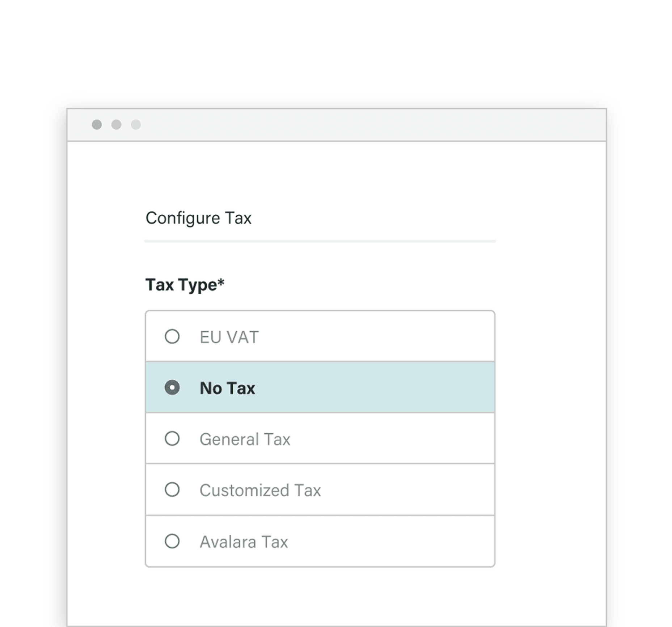Enable the Avalara Tax radio button
This screenshot has height=627, width=672.
coord(173,542)
